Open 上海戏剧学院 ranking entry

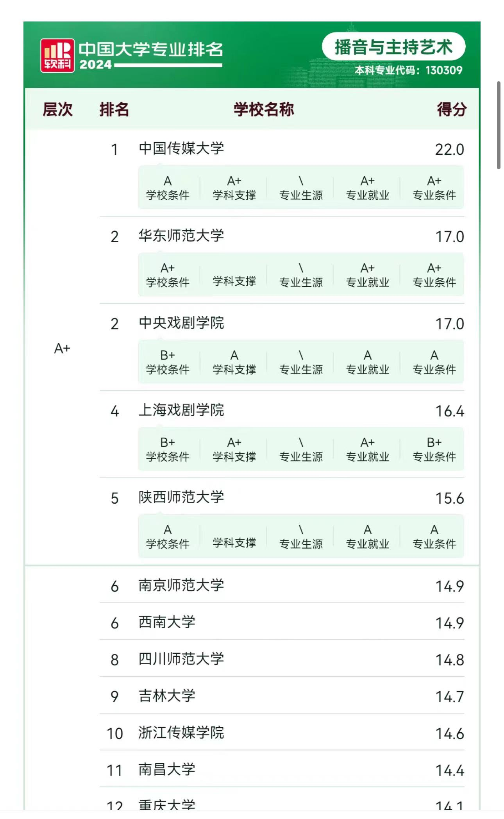click(x=181, y=410)
